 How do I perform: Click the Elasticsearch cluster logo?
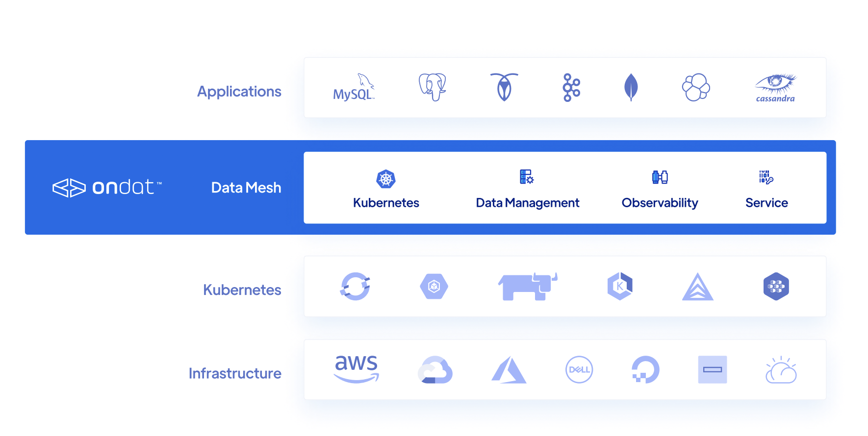click(696, 87)
